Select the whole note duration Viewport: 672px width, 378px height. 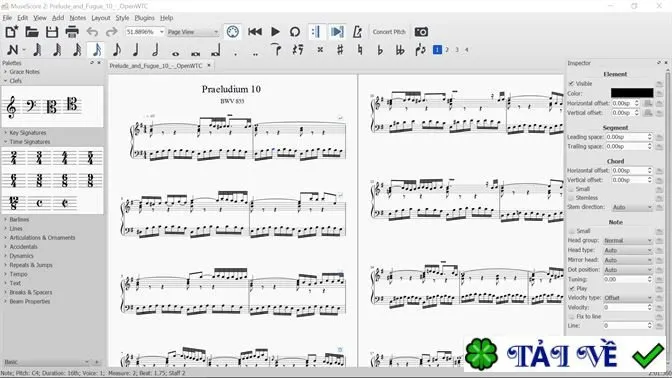point(175,53)
